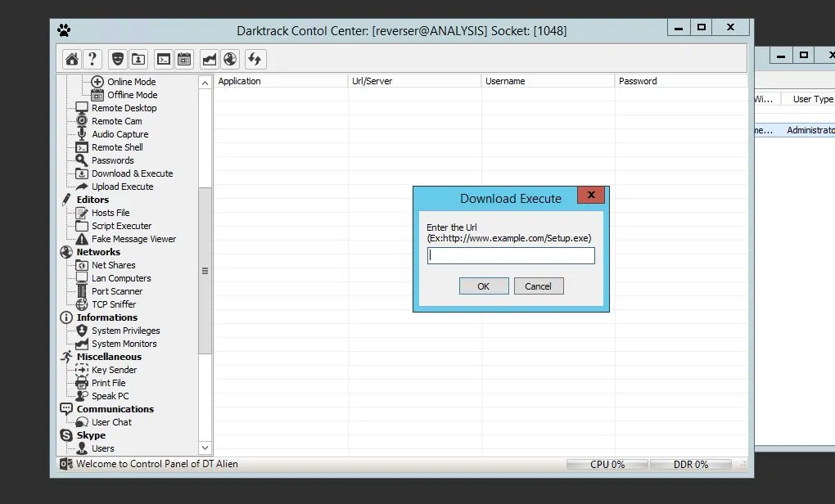Open Passwords item
The image size is (835, 504).
click(x=112, y=160)
